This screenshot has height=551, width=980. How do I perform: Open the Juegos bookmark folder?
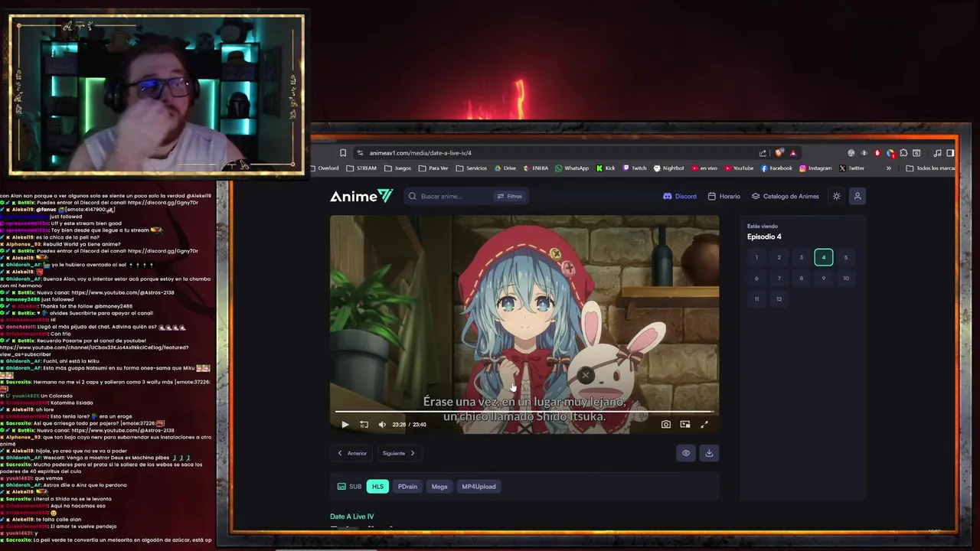coord(398,168)
